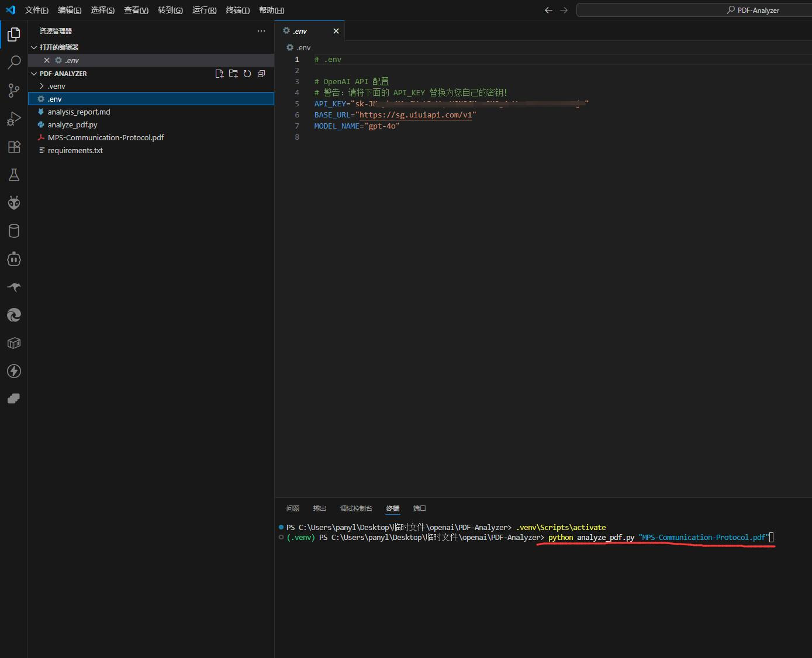
Task: Click the MODEL_NAME line in editor
Action: (x=357, y=126)
